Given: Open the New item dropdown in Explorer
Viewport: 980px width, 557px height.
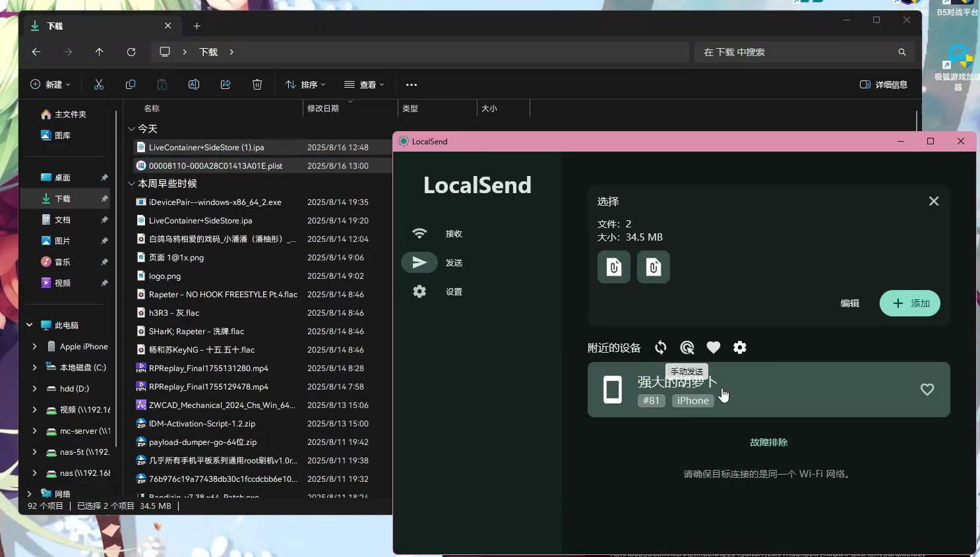Looking at the screenshot, I should (51, 84).
